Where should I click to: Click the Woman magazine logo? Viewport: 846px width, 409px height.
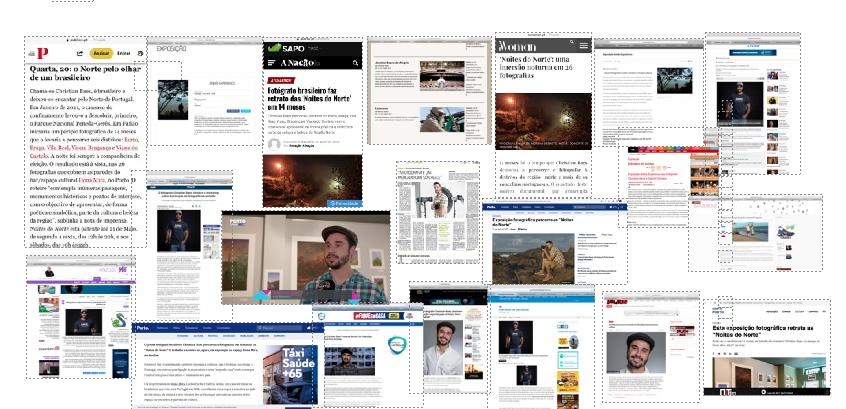point(517,46)
